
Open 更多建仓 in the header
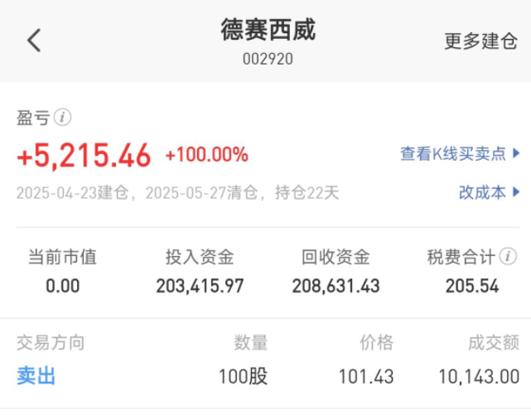(480, 41)
